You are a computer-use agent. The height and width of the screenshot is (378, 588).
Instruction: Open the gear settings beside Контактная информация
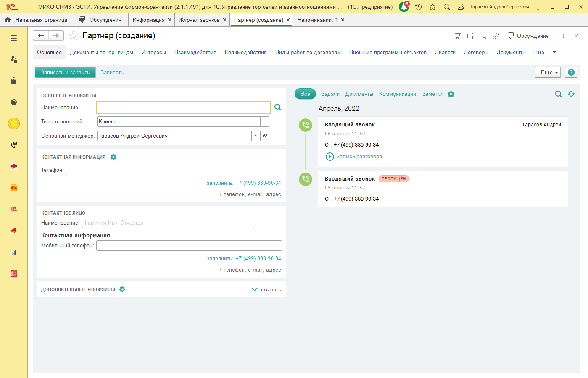(x=113, y=157)
